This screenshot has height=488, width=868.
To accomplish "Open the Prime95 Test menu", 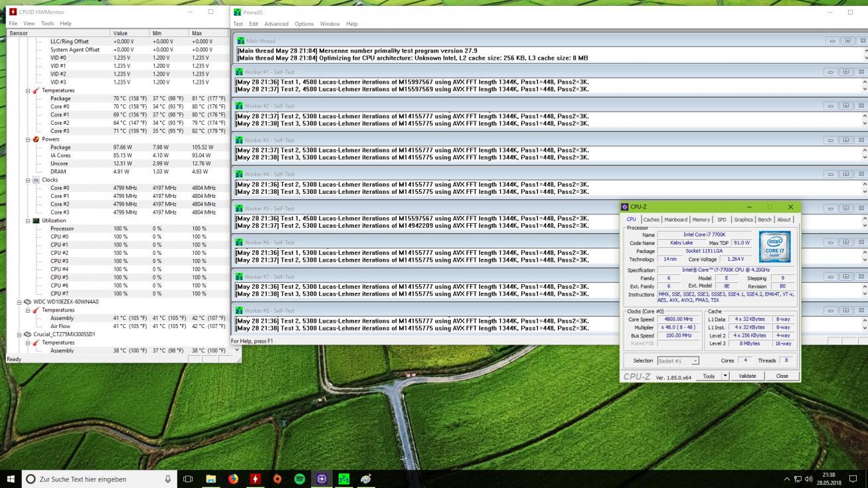I will coord(238,24).
